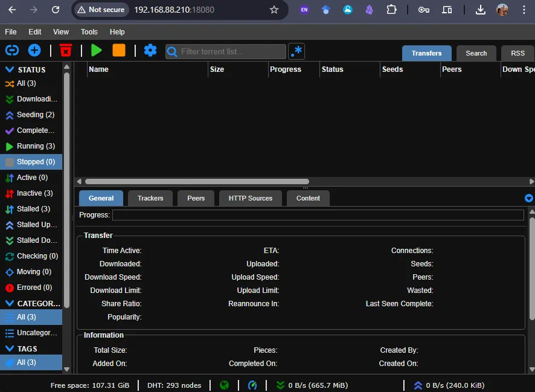Click the torrent list horizontal scrollbar

point(197,181)
